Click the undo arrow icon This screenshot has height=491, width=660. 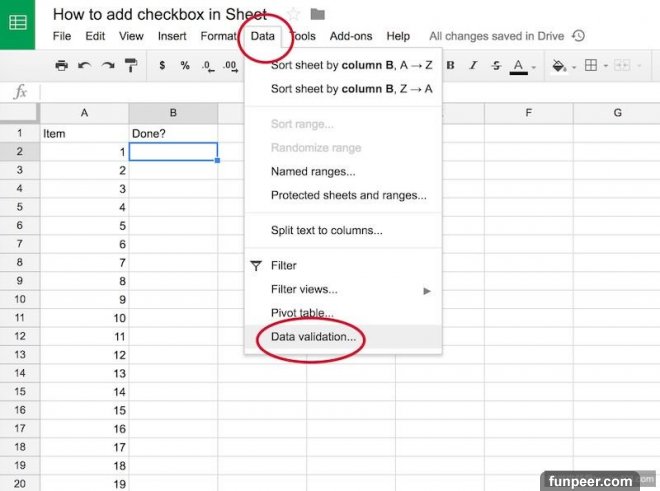[84, 66]
